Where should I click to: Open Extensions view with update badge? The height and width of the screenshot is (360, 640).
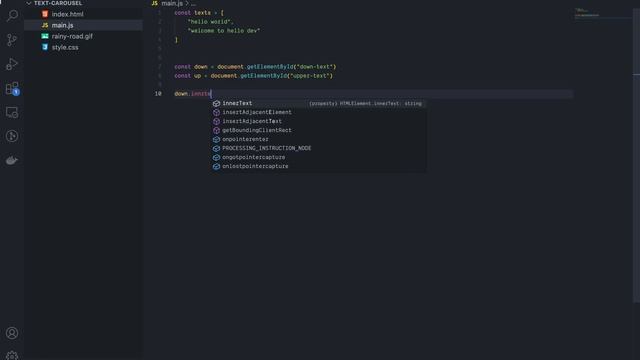tap(12, 88)
